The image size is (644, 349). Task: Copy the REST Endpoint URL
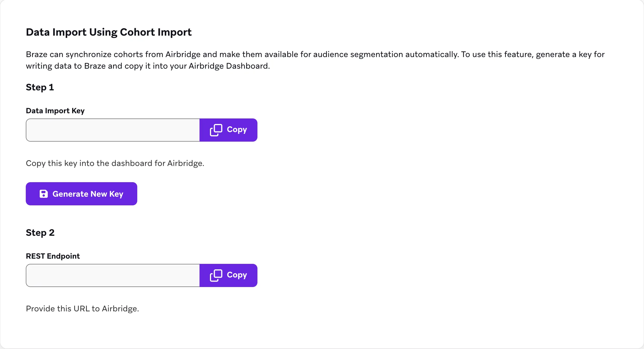point(228,275)
